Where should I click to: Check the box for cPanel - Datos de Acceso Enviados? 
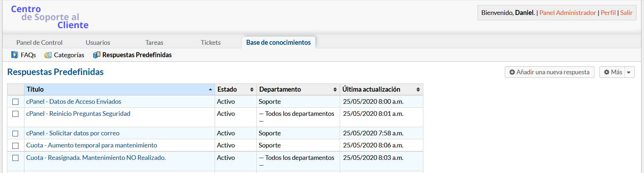[x=16, y=102]
